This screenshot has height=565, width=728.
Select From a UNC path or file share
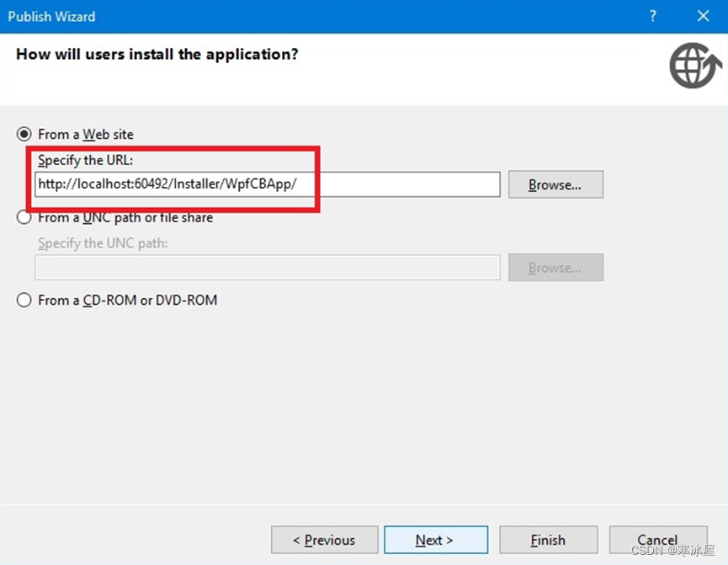pyautogui.click(x=24, y=216)
